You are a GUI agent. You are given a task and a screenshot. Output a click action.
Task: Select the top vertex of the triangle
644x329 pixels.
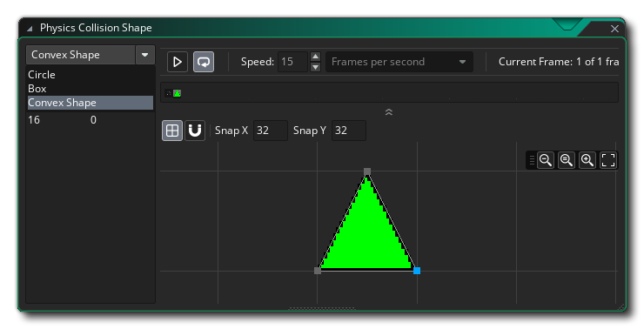[x=367, y=171]
